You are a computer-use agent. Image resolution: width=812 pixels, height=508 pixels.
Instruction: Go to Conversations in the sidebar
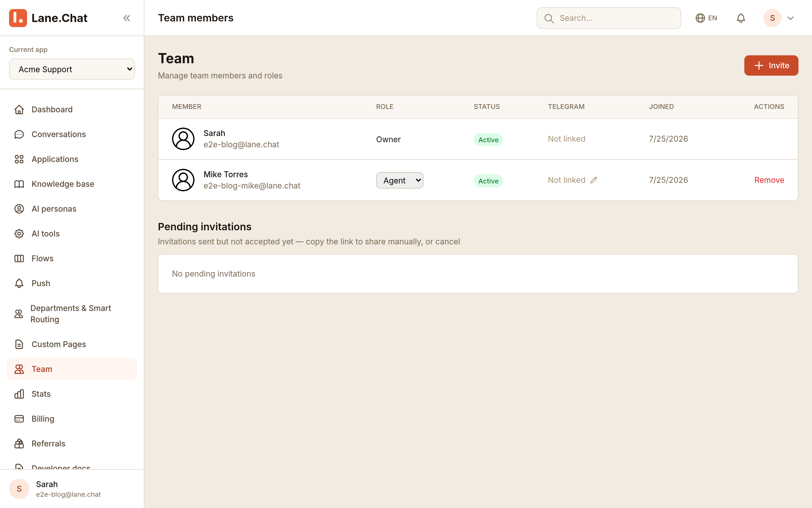click(x=72, y=134)
